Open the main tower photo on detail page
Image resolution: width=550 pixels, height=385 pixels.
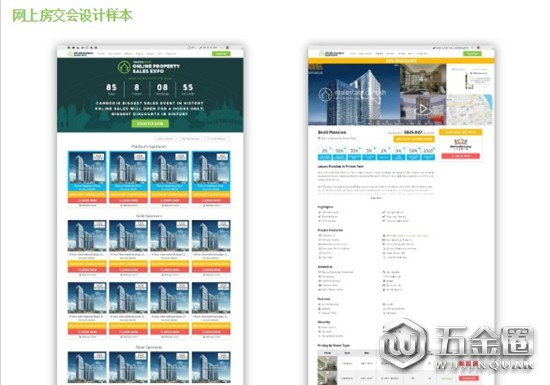pyautogui.click(x=354, y=94)
